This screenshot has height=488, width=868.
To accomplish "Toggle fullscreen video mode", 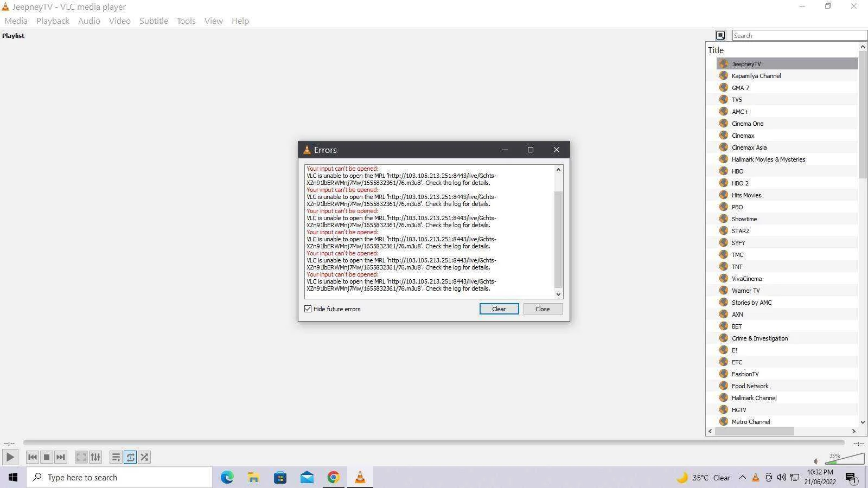I will 81,457.
